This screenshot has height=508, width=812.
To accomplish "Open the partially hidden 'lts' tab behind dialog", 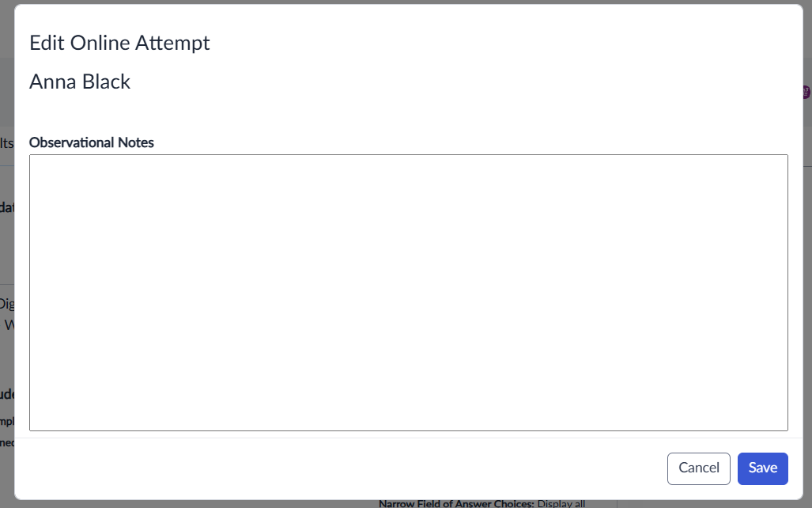I will point(7,143).
